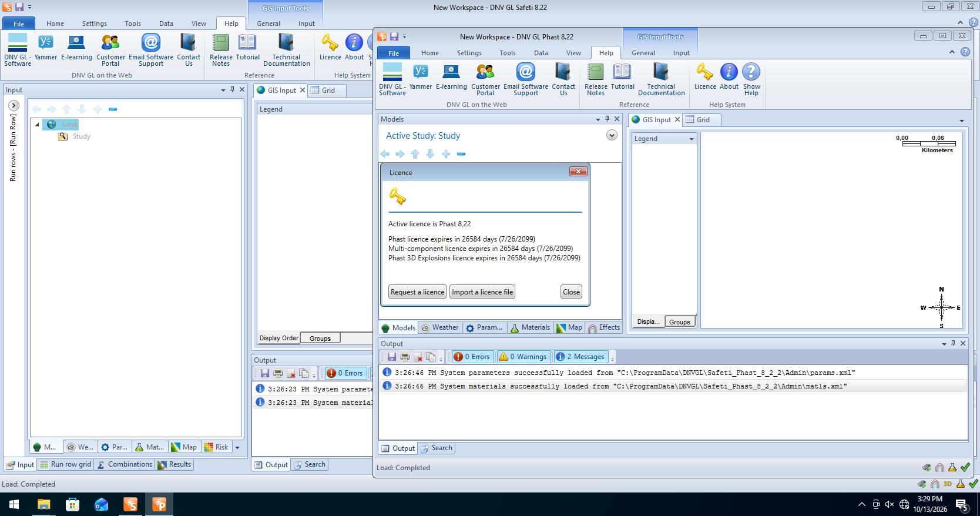This screenshot has height=516, width=980.
Task: Select the Study item in Safeti tree
Action: (82, 136)
